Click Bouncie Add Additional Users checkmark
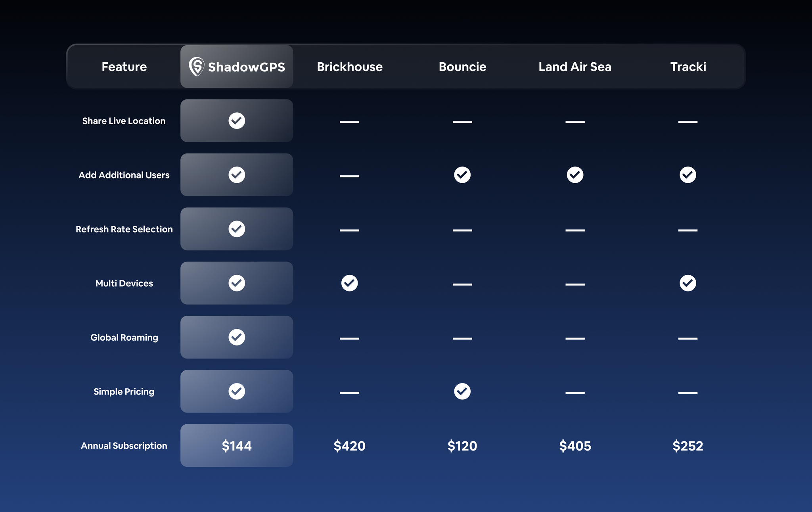Screen dimensions: 812x512 [462, 175]
